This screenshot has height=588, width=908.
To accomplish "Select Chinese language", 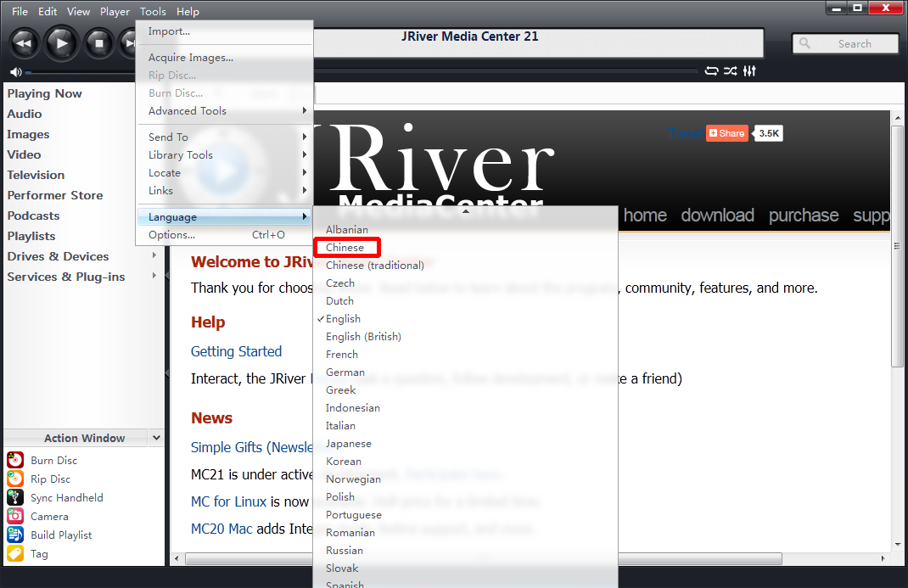I will [346, 247].
